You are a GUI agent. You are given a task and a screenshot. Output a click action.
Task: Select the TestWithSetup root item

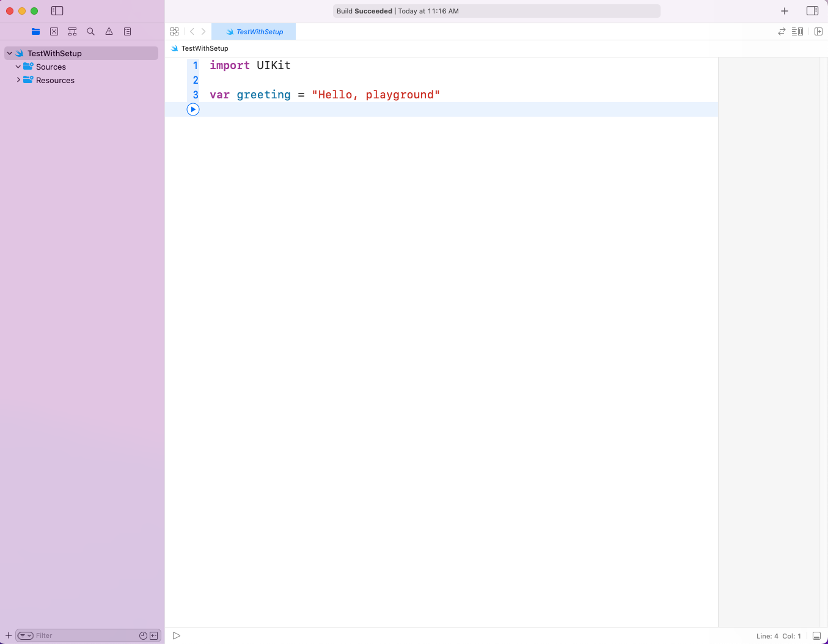click(81, 53)
